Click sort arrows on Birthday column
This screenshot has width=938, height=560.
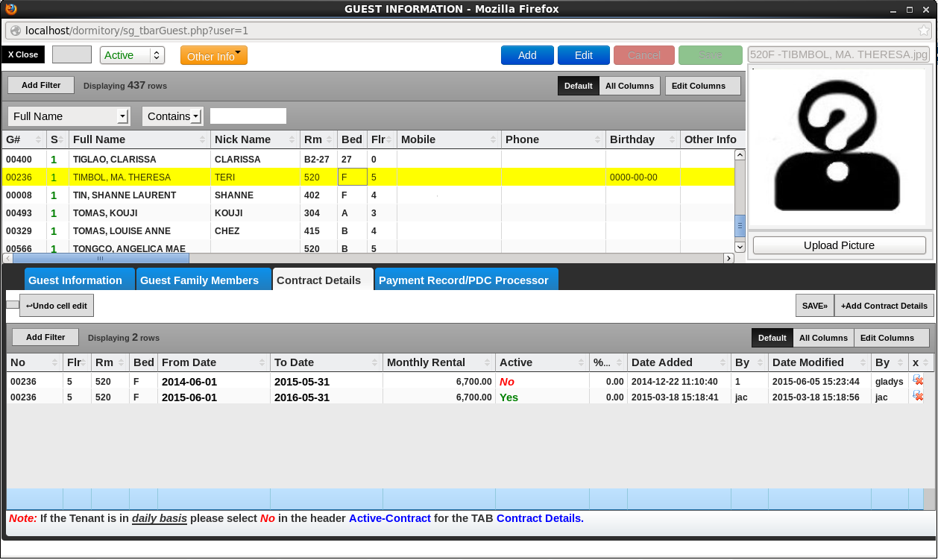671,139
